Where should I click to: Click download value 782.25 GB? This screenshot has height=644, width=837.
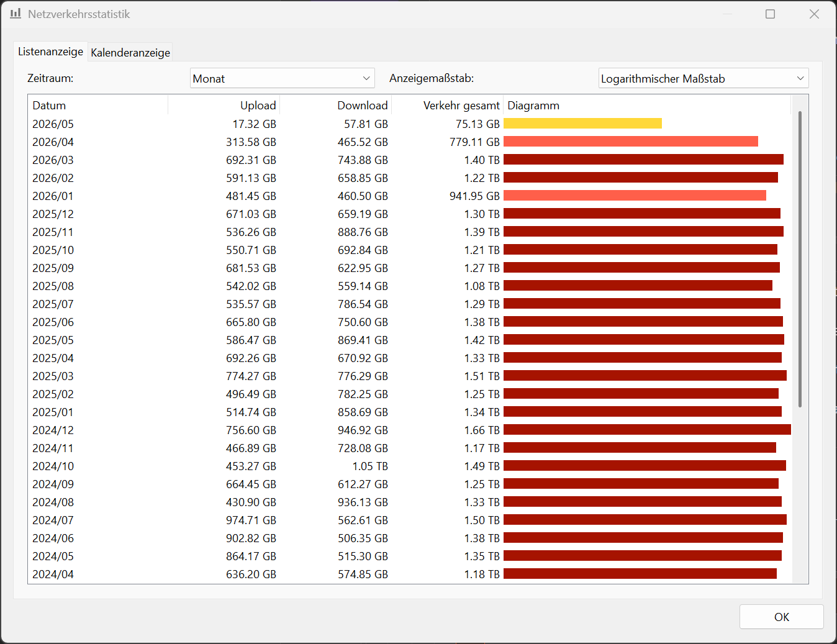tap(363, 394)
